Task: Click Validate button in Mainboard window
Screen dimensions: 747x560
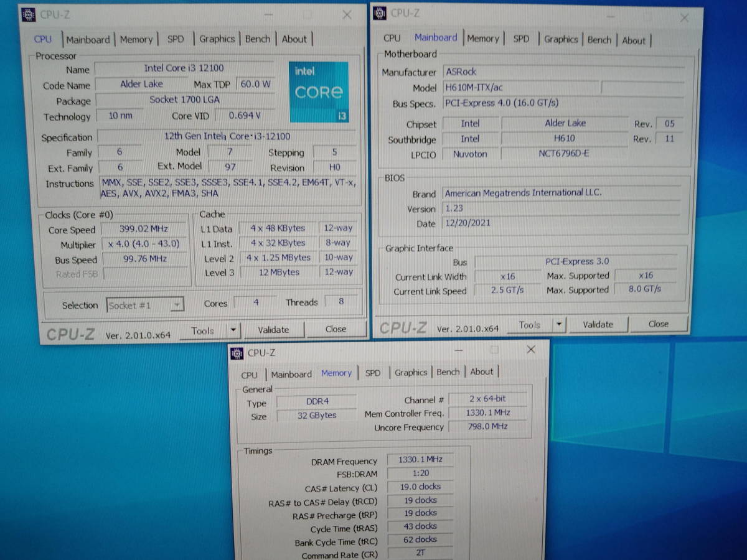Action: coord(598,324)
